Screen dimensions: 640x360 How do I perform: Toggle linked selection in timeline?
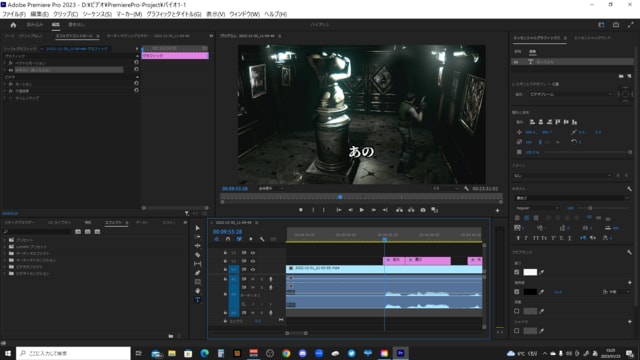pyautogui.click(x=239, y=239)
